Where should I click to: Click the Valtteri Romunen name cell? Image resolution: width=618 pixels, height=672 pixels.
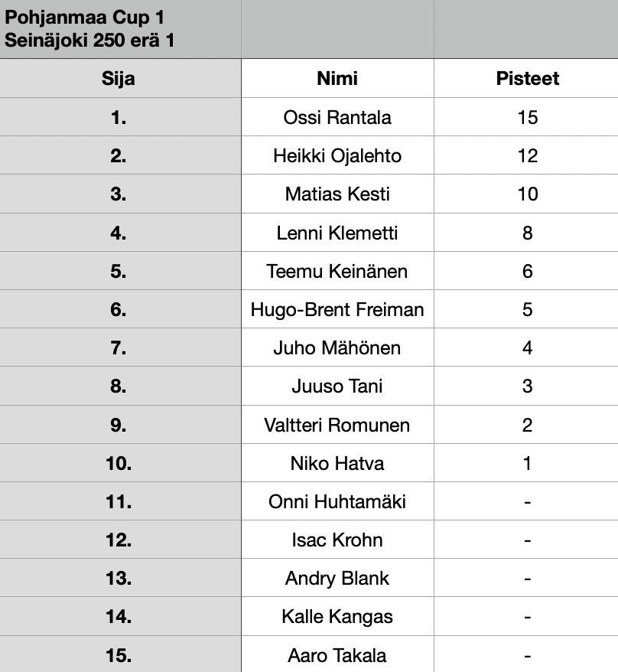(337, 424)
